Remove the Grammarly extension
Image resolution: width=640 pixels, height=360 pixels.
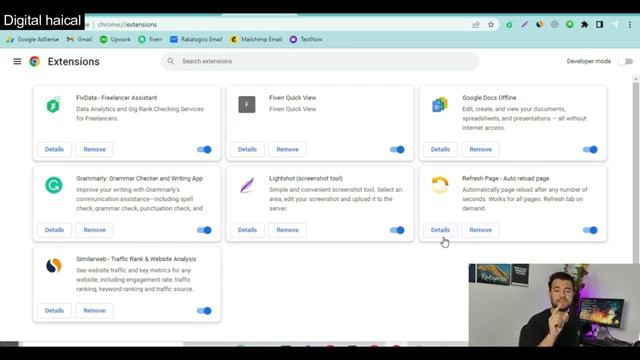coord(95,230)
